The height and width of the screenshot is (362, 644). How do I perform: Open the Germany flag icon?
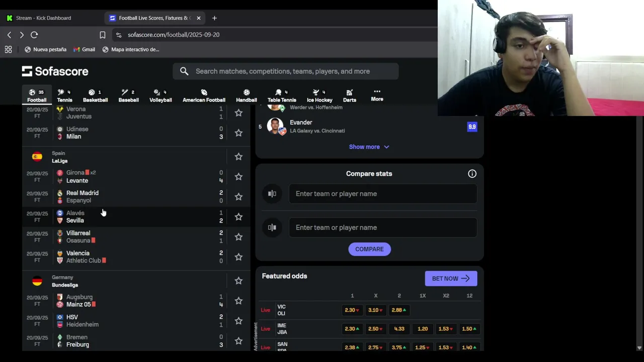pos(37,281)
